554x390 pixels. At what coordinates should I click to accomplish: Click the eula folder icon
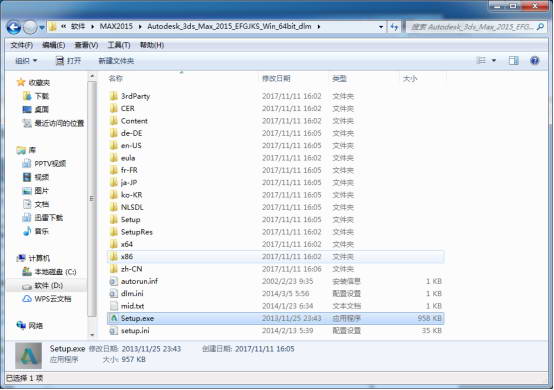tap(113, 158)
